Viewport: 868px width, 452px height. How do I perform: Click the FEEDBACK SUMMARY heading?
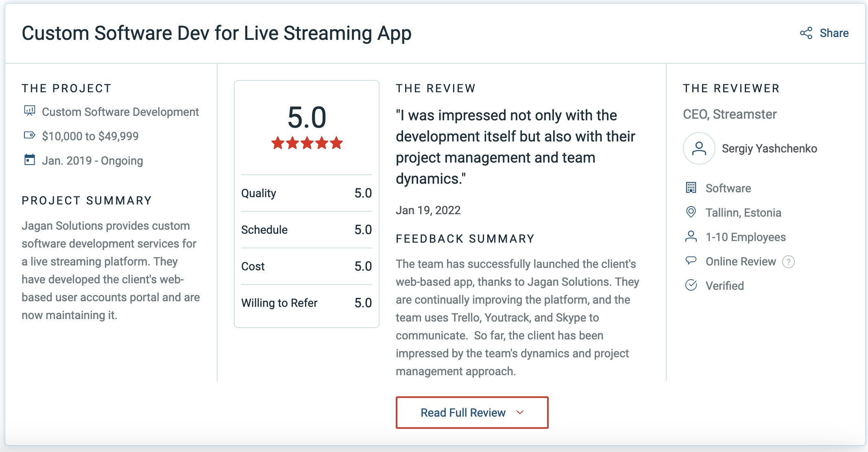pyautogui.click(x=465, y=239)
